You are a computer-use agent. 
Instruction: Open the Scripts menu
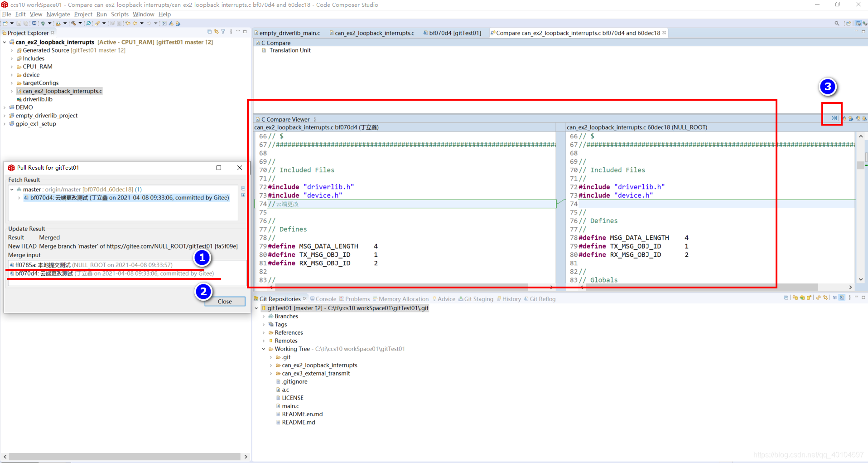[x=120, y=14]
